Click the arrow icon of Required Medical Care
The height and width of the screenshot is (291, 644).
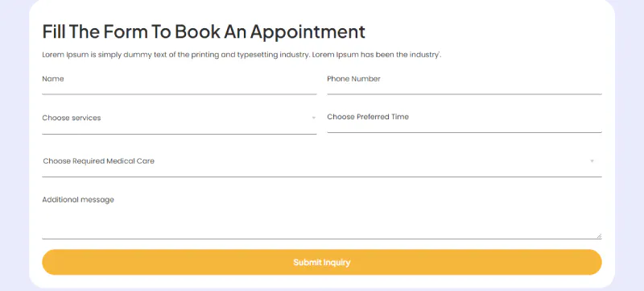coord(592,161)
